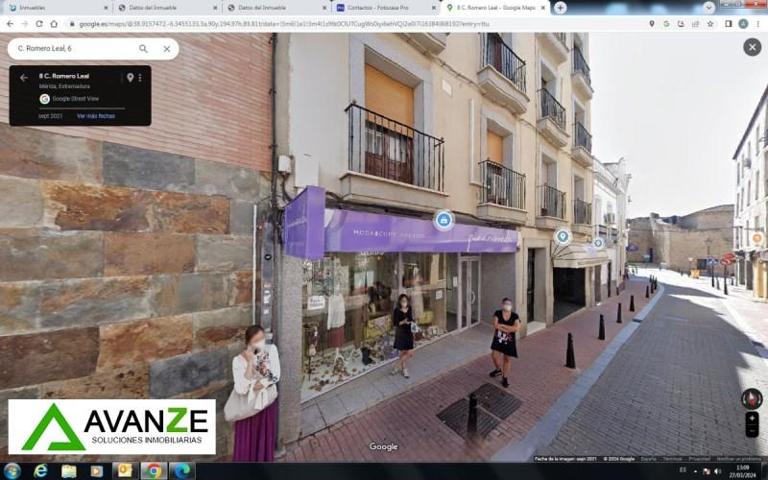This screenshot has height=480, width=768.
Task: Switch to the Contactos - Fotocasa Pro tab
Action: (x=385, y=8)
